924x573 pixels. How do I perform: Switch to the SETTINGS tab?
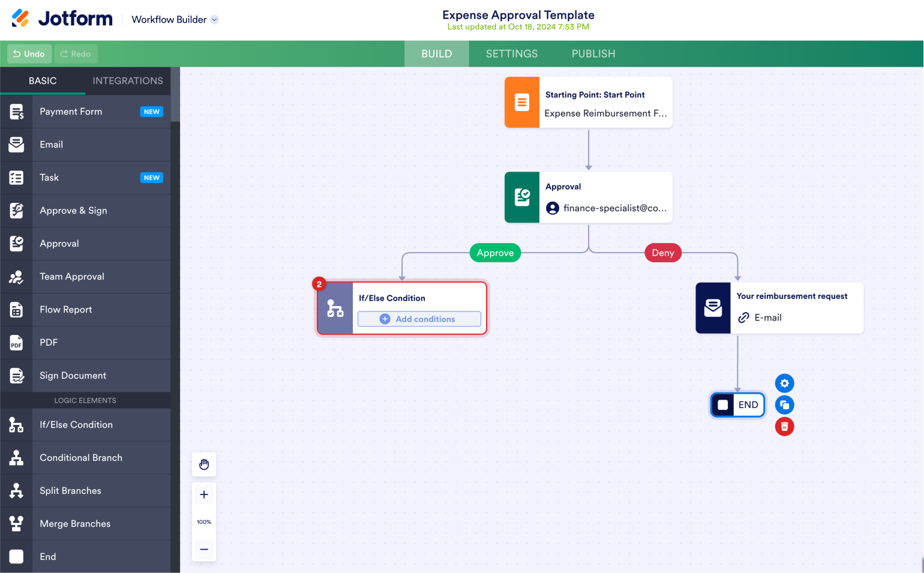(x=512, y=54)
